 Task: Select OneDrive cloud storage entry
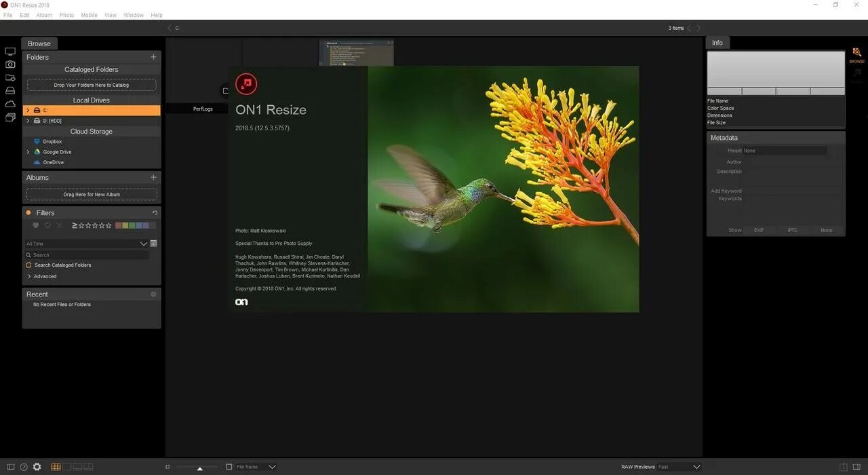click(53, 162)
